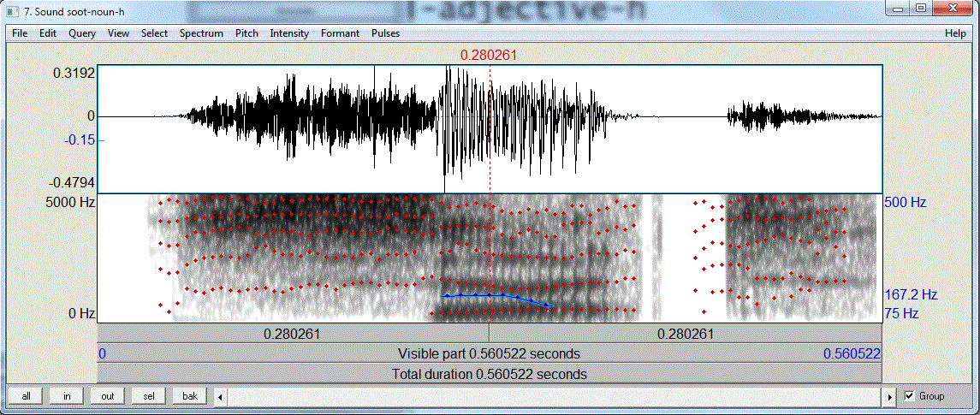Toggle the Group checkbox

pyautogui.click(x=909, y=396)
